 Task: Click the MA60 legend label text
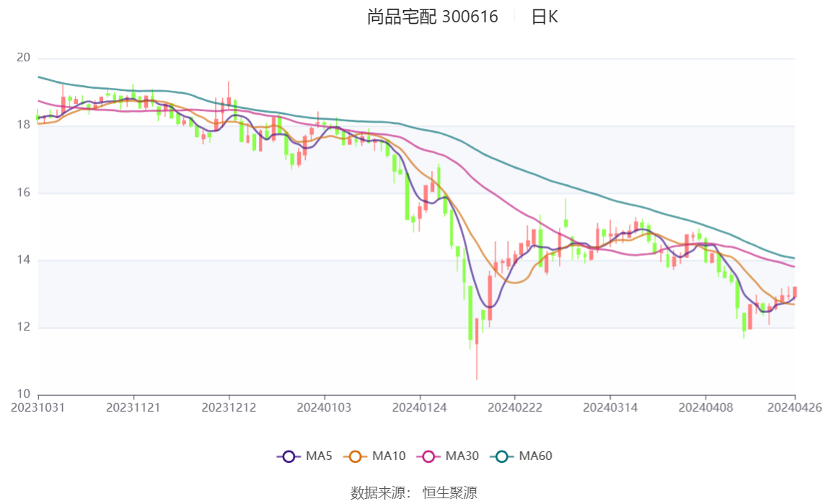(x=536, y=456)
